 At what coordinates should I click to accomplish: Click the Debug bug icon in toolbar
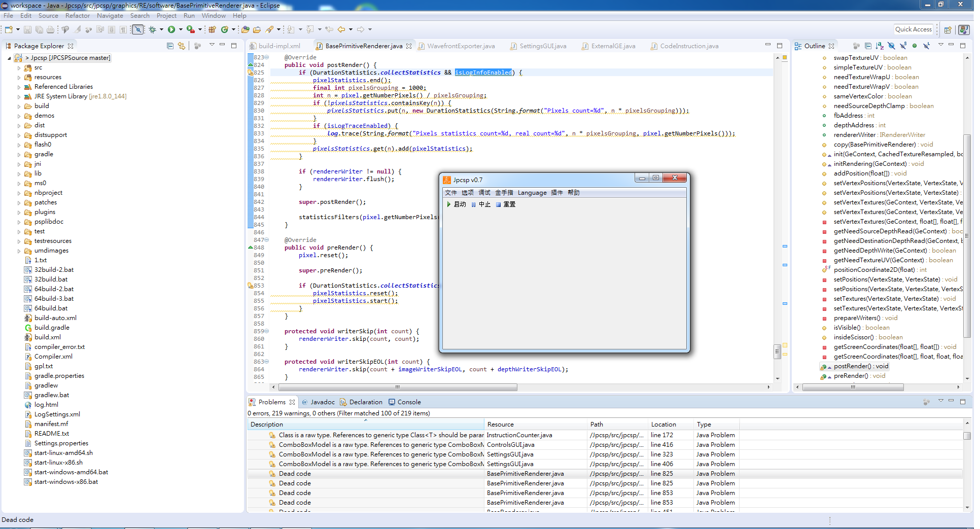pos(152,30)
